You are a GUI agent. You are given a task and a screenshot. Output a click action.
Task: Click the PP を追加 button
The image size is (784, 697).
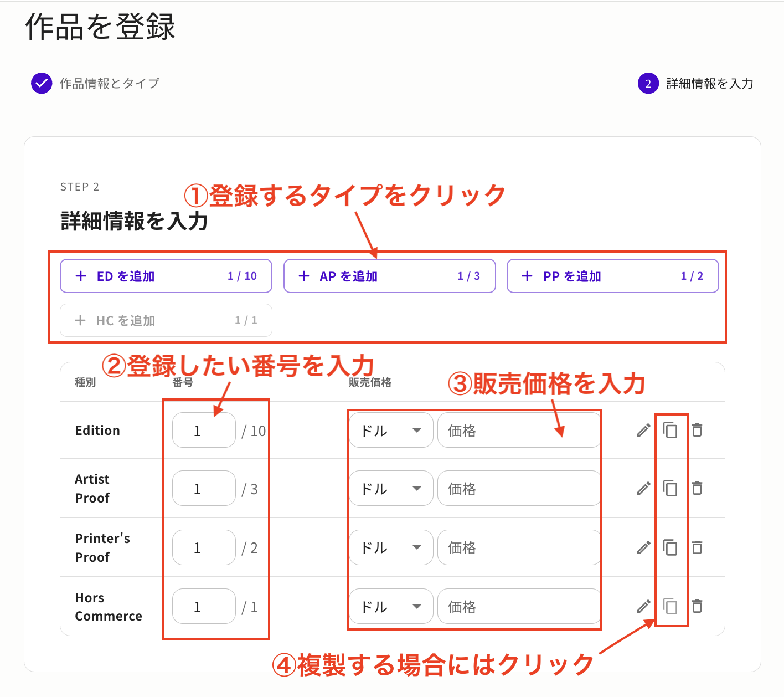coord(613,276)
